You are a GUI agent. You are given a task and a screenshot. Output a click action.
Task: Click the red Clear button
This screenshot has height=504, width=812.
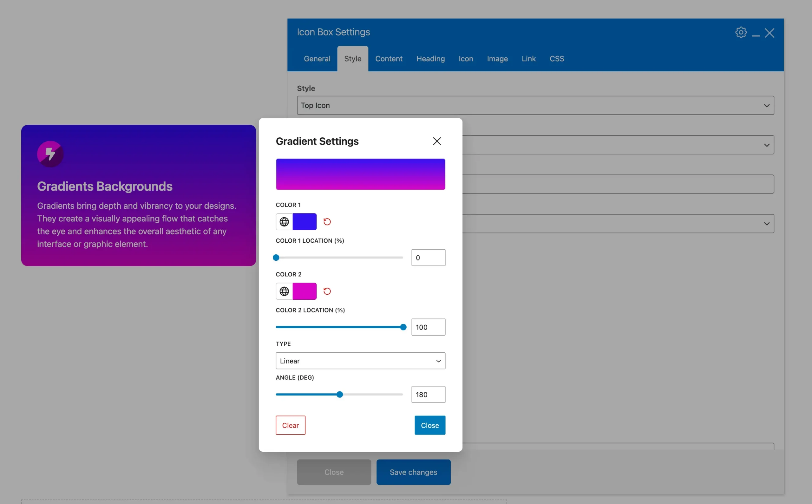click(290, 425)
